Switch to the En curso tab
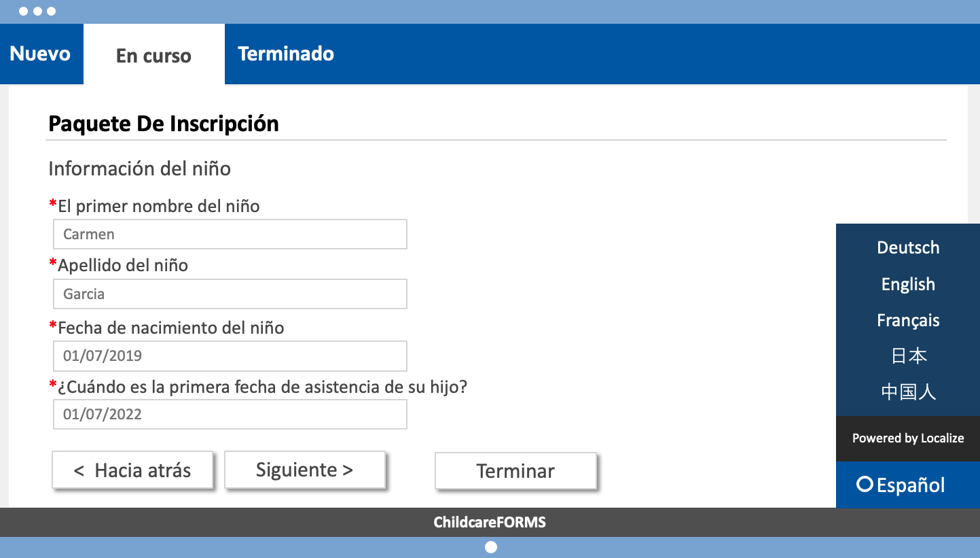Screen dimensions: 980x558 point(154,55)
